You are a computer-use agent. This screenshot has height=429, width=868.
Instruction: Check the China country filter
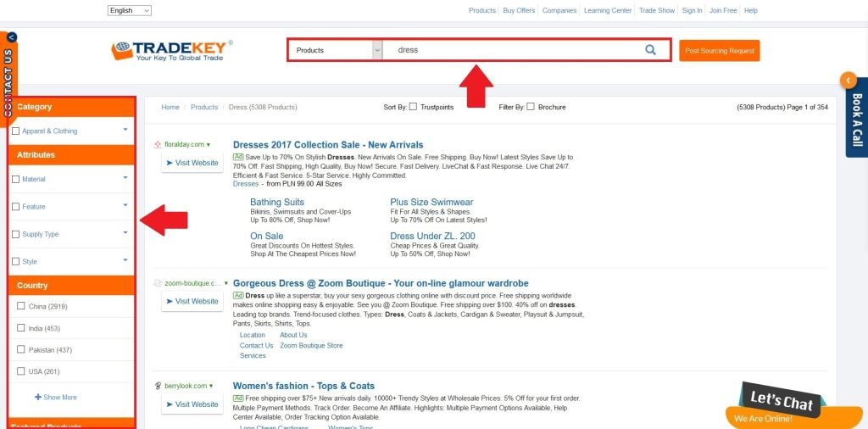(21, 305)
